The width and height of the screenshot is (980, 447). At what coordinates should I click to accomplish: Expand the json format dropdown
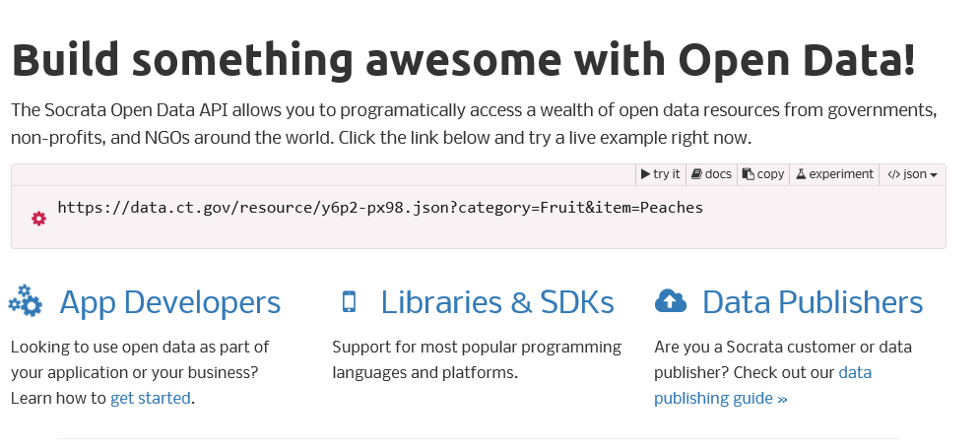pyautogui.click(x=912, y=174)
